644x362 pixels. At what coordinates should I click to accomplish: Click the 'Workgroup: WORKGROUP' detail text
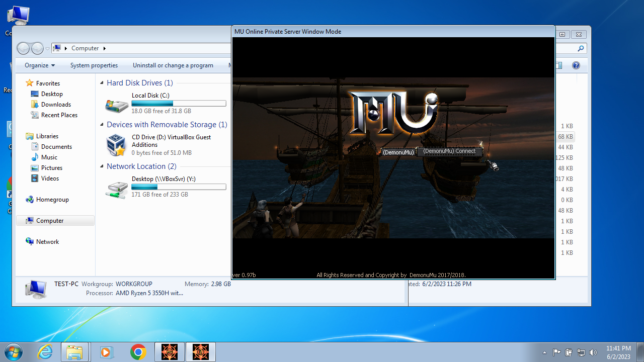(x=117, y=284)
